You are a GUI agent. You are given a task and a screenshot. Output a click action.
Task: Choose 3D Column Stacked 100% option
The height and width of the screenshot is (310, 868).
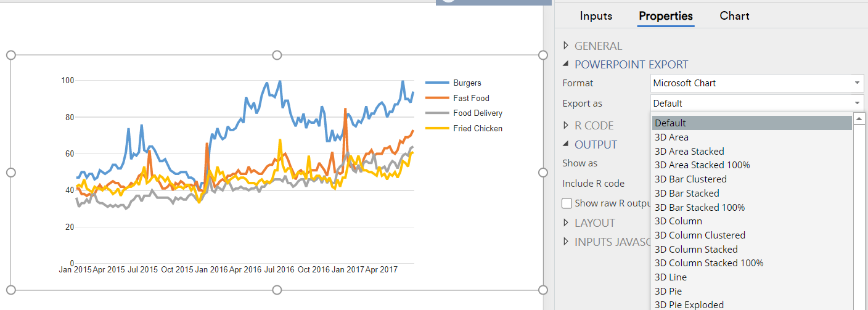709,263
